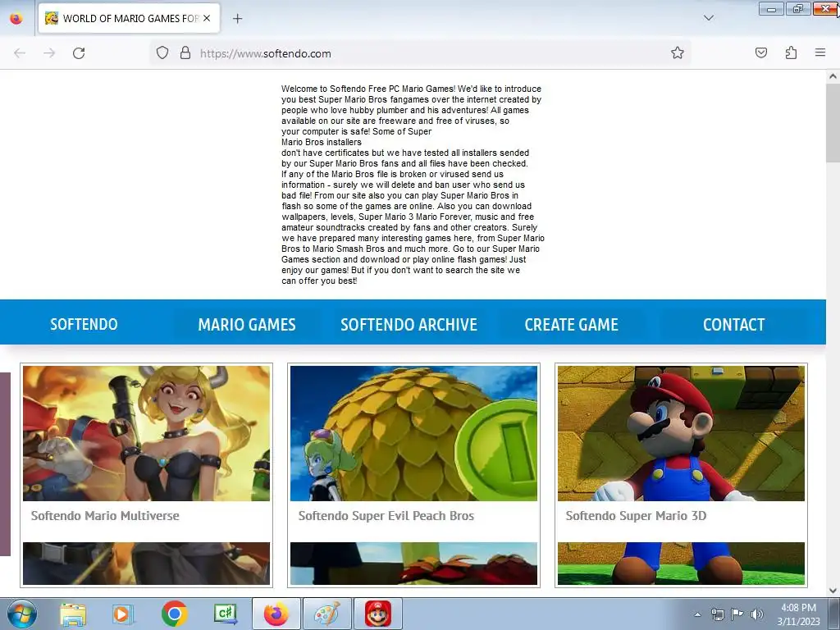Reload the current page
The image size is (840, 630).
click(79, 53)
